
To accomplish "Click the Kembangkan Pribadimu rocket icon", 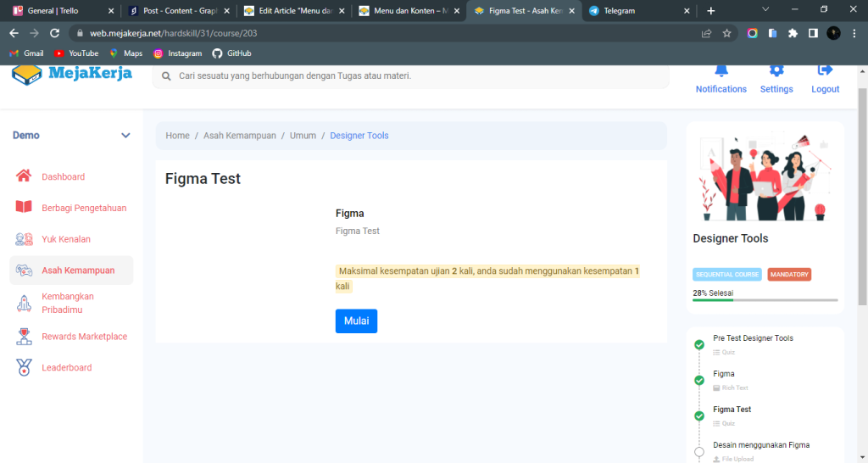I will (x=24, y=303).
